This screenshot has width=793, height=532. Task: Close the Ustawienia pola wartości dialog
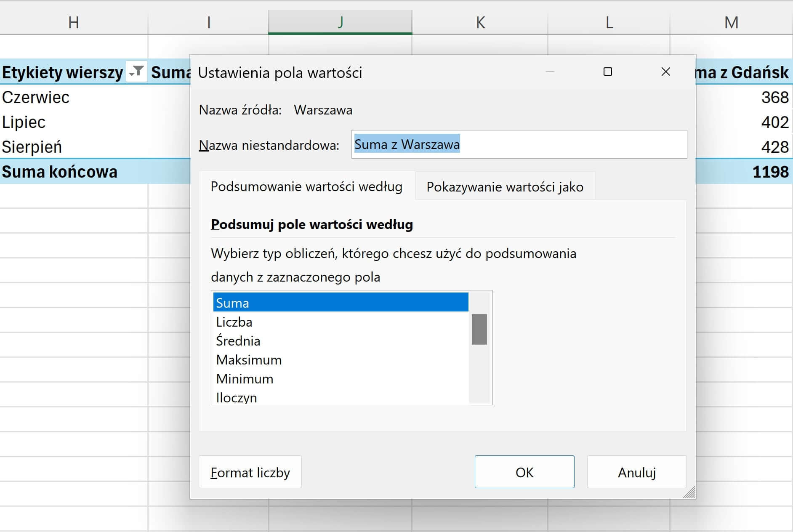[665, 72]
